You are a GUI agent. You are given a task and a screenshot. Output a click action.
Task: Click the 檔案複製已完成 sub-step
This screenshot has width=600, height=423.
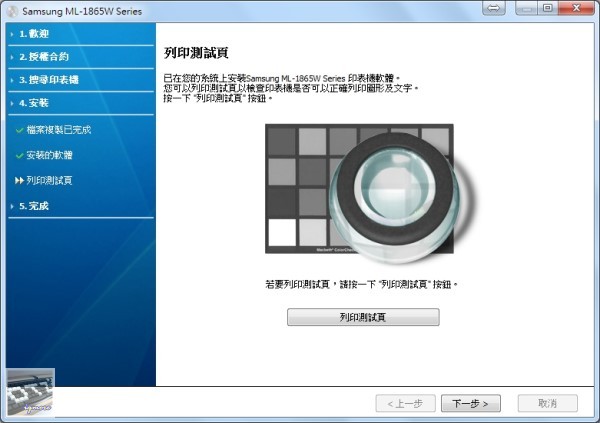59,130
